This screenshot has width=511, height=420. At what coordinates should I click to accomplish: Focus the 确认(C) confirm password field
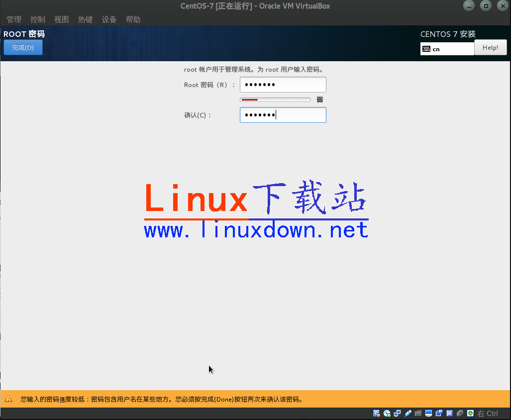click(x=283, y=115)
